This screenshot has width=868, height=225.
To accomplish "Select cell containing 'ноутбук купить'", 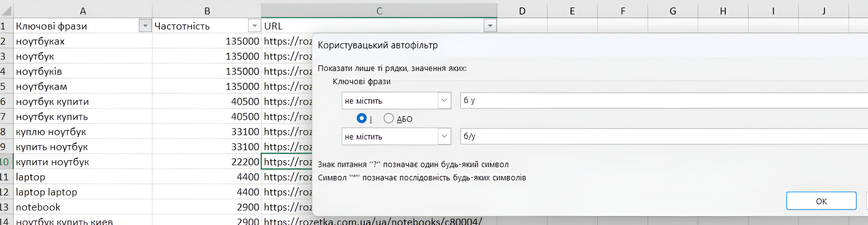I will (x=83, y=116).
